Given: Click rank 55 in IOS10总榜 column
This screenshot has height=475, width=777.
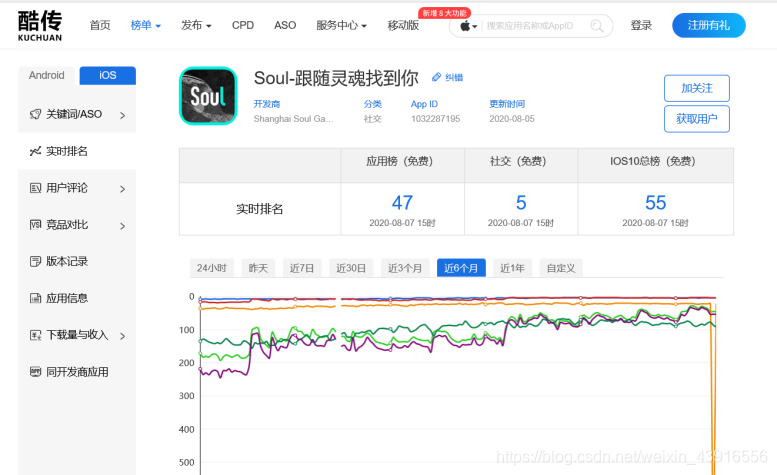Looking at the screenshot, I should [655, 203].
